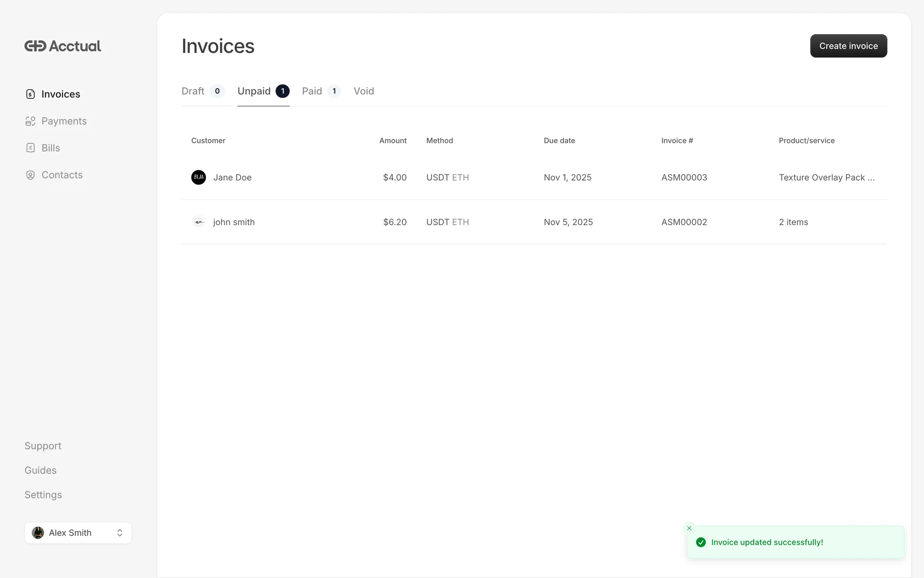924x578 pixels.
Task: Click the green success checkmark icon
Action: (701, 542)
